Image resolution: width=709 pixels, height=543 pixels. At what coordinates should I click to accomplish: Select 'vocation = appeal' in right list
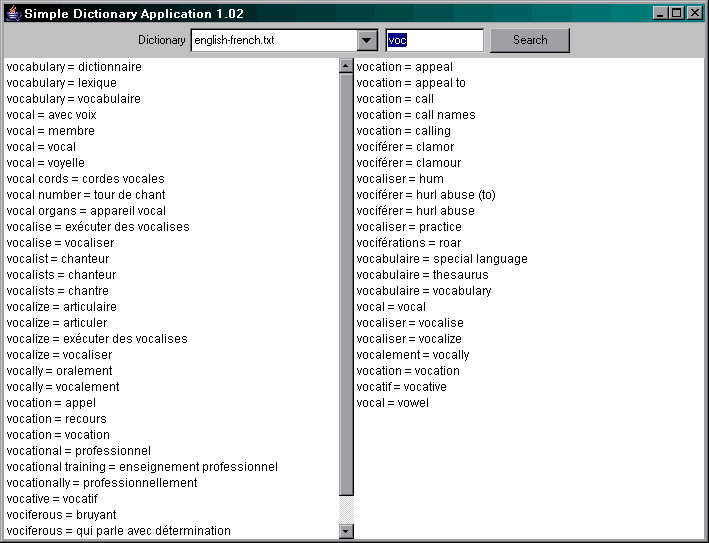405,67
